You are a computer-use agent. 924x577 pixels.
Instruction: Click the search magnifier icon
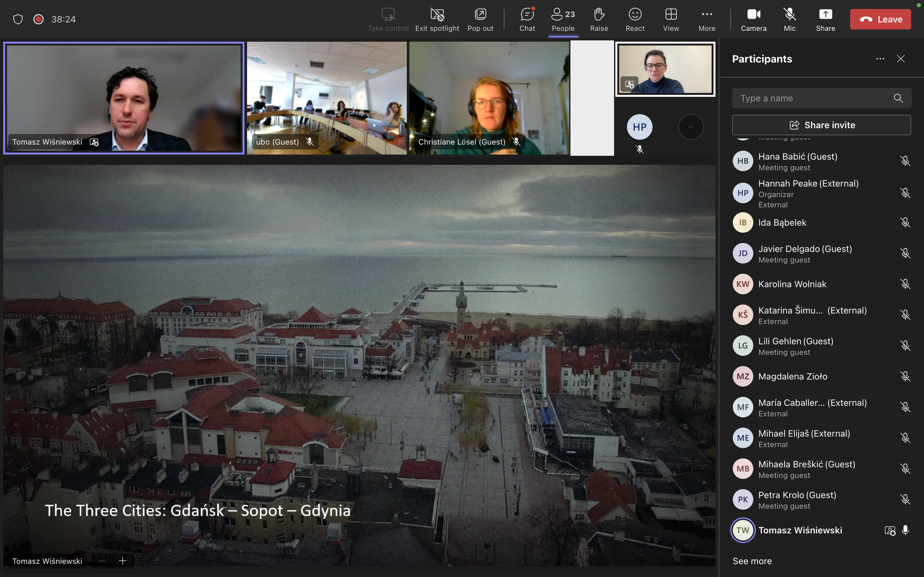tap(898, 98)
